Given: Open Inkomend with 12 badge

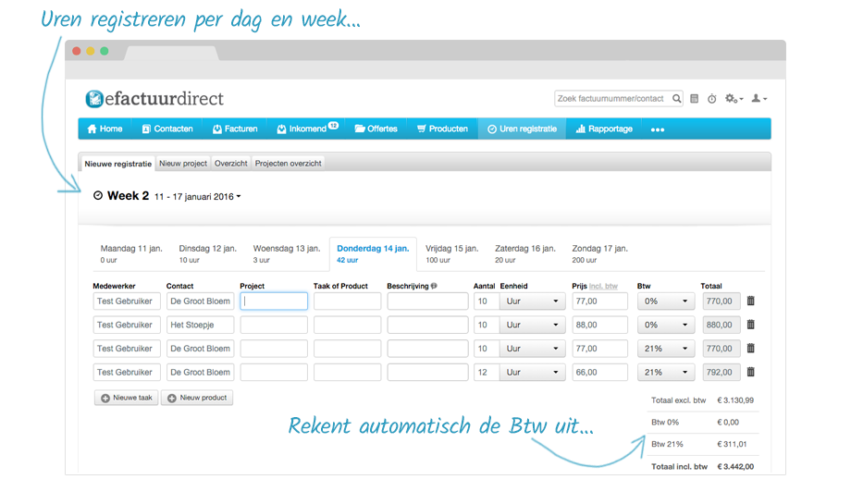Looking at the screenshot, I should click(x=307, y=129).
